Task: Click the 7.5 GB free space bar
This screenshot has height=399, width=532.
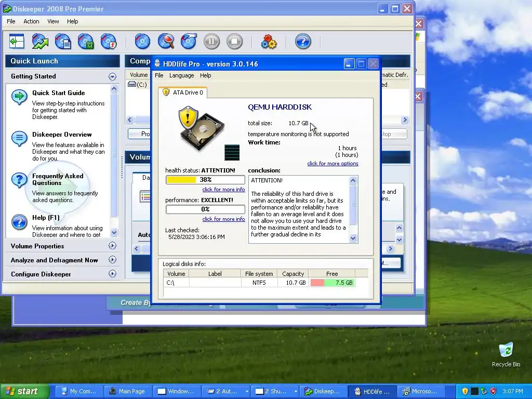Action: click(x=332, y=283)
